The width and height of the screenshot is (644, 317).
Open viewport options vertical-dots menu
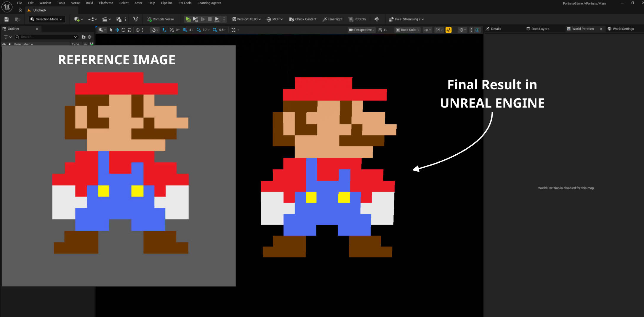pyautogui.click(x=471, y=30)
